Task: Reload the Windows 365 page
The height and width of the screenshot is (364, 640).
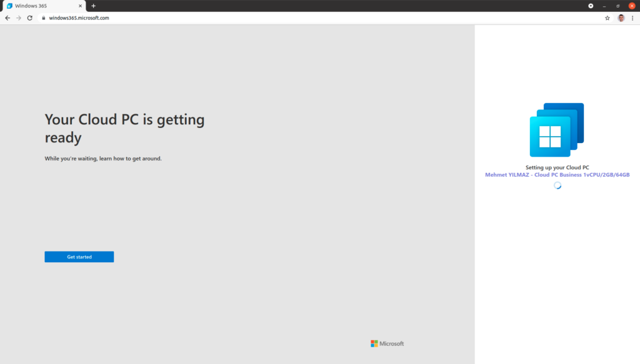Action: click(x=30, y=18)
